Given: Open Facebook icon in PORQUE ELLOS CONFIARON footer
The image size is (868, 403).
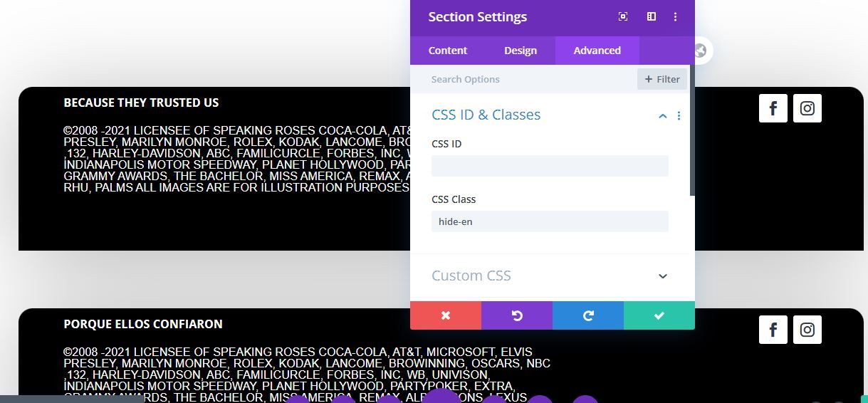Looking at the screenshot, I should point(773,330).
